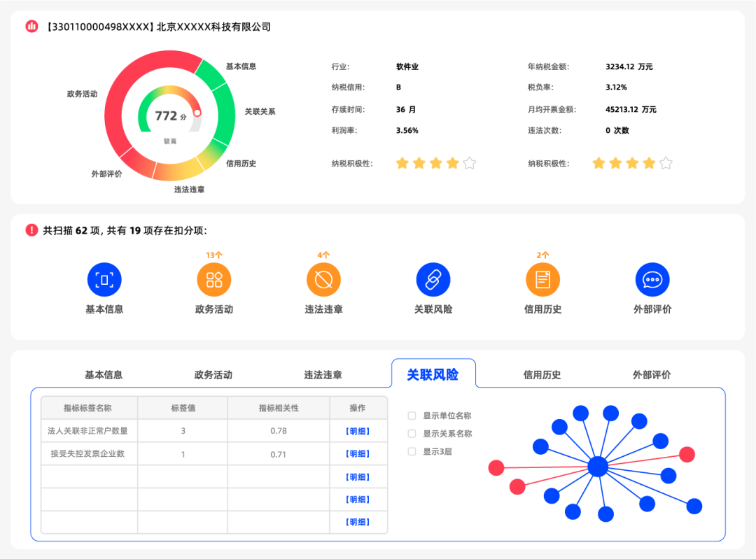
Task: Click the score gauge indicator knob
Action: click(197, 113)
